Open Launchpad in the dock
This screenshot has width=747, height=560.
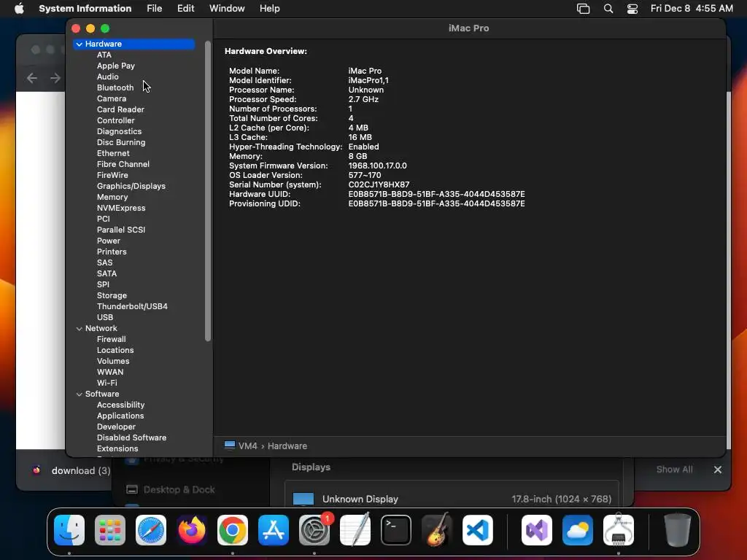pyautogui.click(x=110, y=529)
